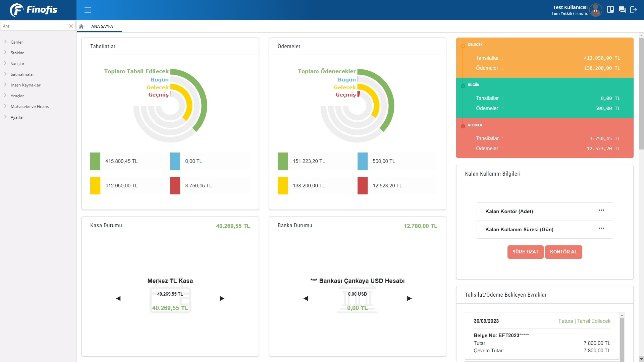Switch to the ANA SAYFA tab

(102, 26)
